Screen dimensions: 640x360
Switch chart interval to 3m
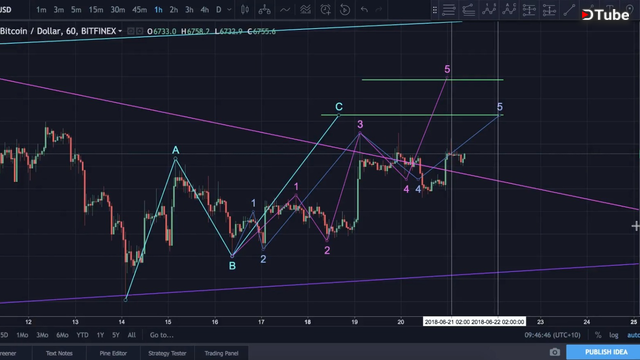point(59,9)
